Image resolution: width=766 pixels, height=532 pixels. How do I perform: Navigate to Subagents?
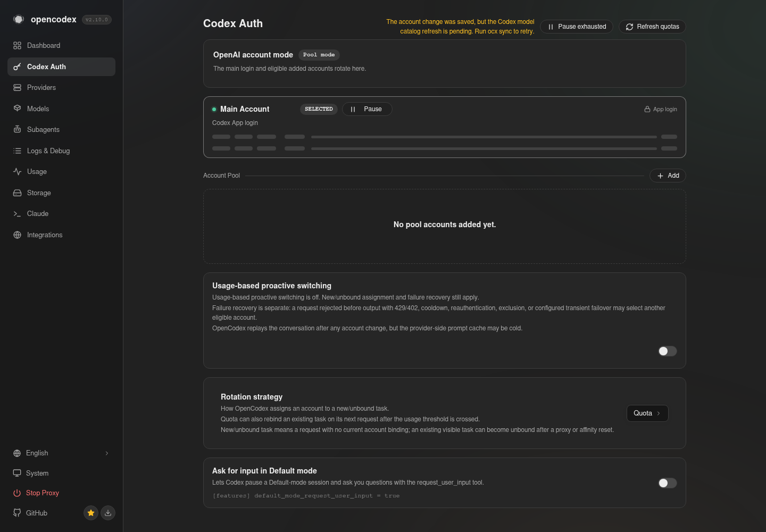click(61, 130)
